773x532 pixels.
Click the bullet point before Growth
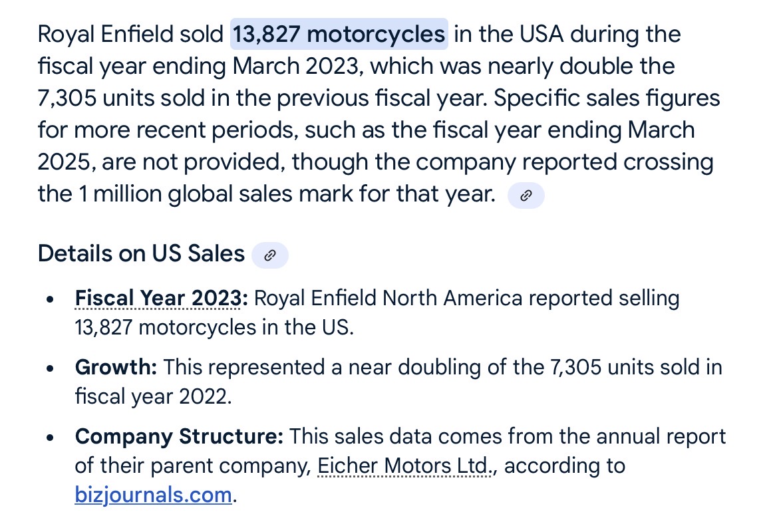pos(50,368)
